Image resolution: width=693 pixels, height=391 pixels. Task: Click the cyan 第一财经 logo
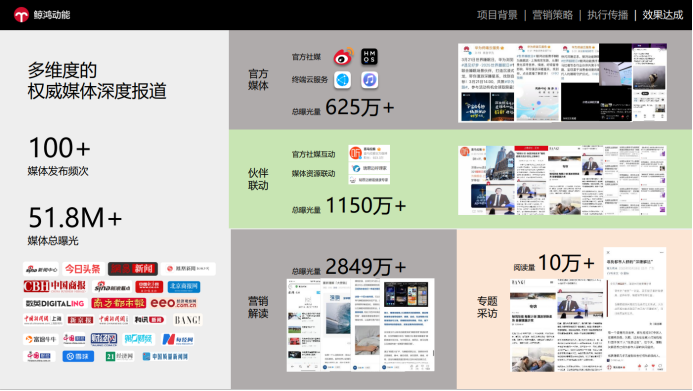coord(138,339)
